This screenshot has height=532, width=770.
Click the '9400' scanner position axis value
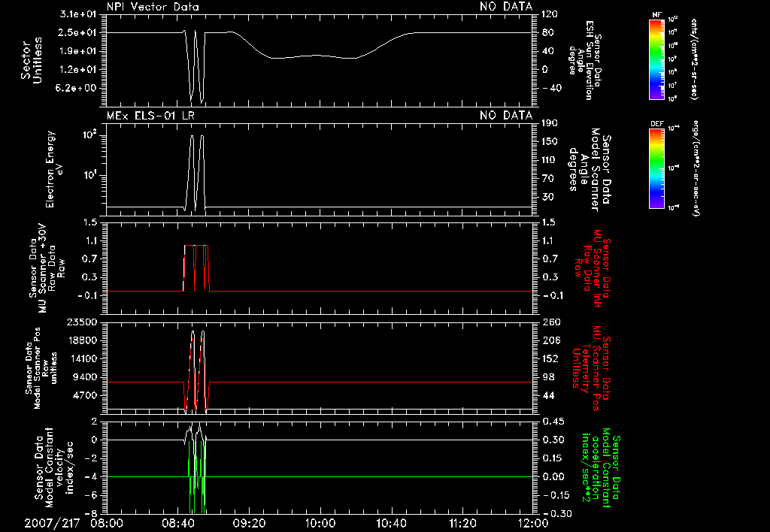point(85,377)
